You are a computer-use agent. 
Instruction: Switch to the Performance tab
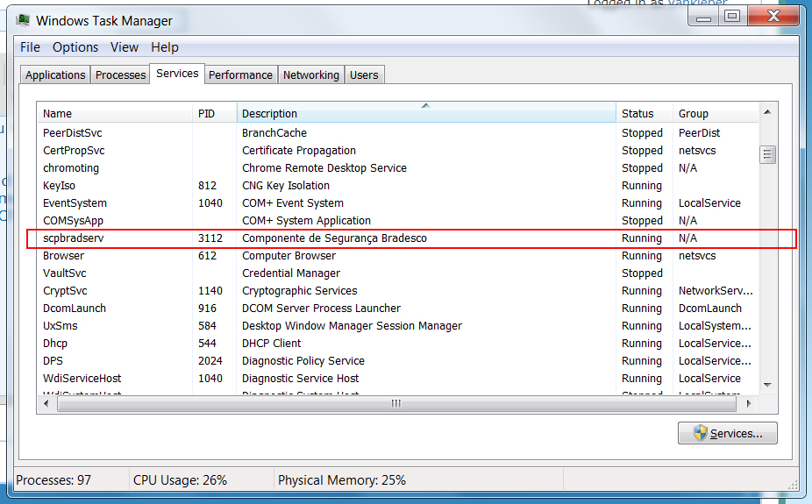pyautogui.click(x=241, y=75)
